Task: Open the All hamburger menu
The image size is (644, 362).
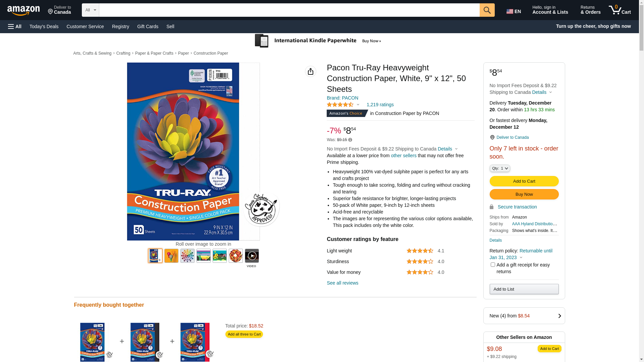Action: (x=15, y=26)
